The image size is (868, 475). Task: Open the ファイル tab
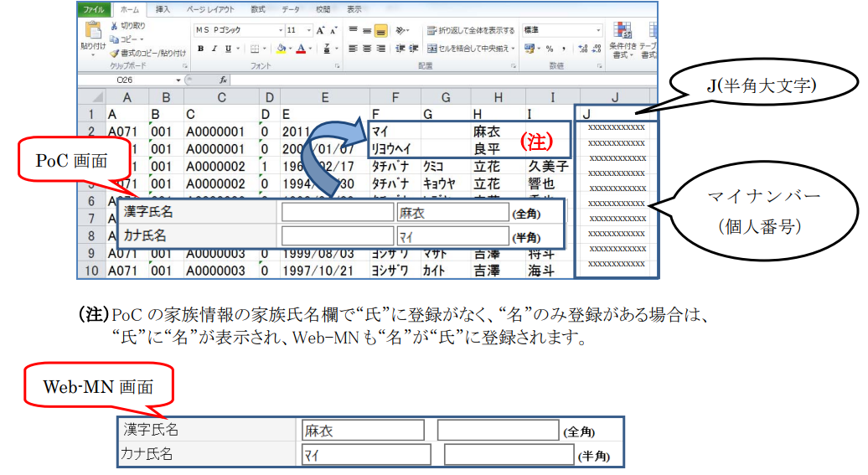coord(94,9)
